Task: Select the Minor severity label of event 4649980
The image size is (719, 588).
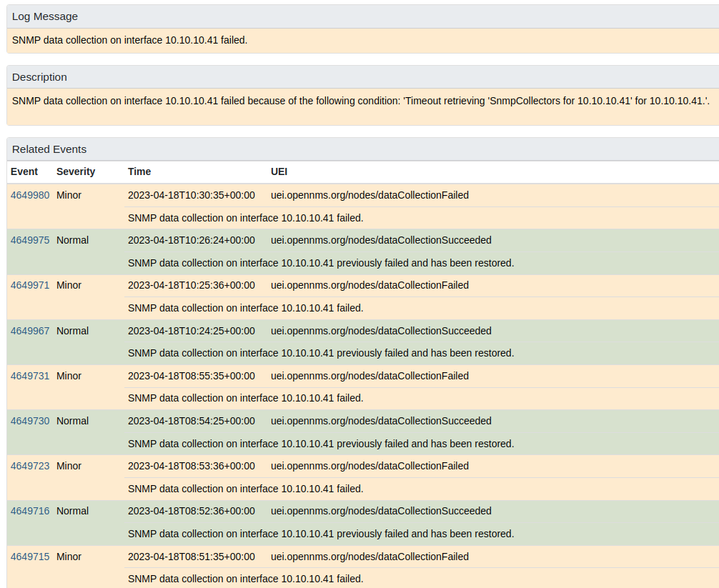Action: click(69, 195)
